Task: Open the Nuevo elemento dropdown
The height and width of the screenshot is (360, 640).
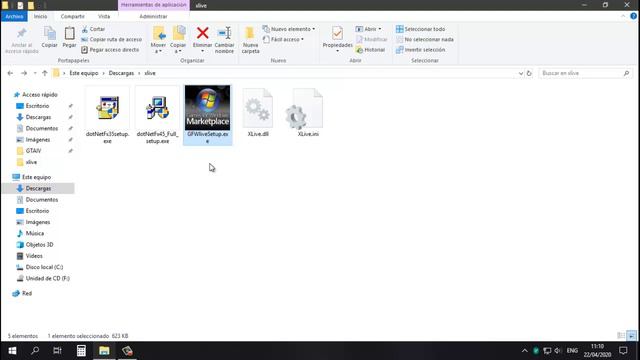Action: (289, 29)
